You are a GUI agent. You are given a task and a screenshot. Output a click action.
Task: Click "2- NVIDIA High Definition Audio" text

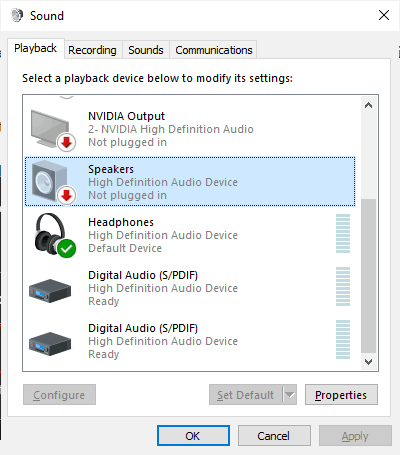tap(171, 129)
